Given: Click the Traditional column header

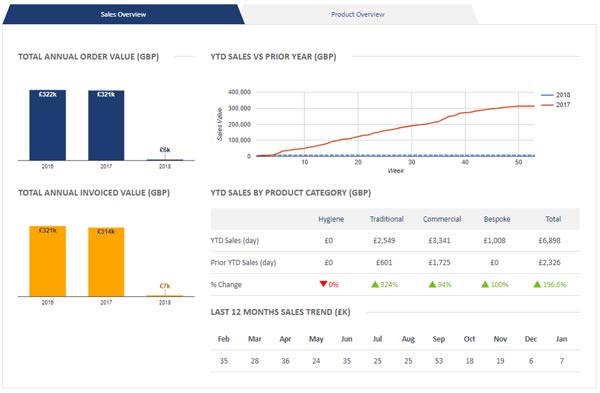Looking at the screenshot, I should point(386,219).
